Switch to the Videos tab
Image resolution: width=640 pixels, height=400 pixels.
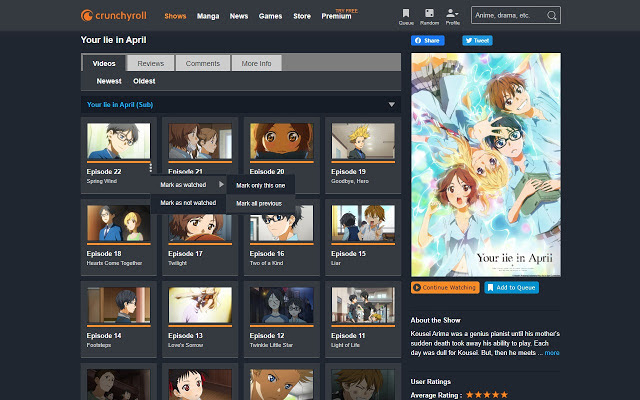point(104,63)
